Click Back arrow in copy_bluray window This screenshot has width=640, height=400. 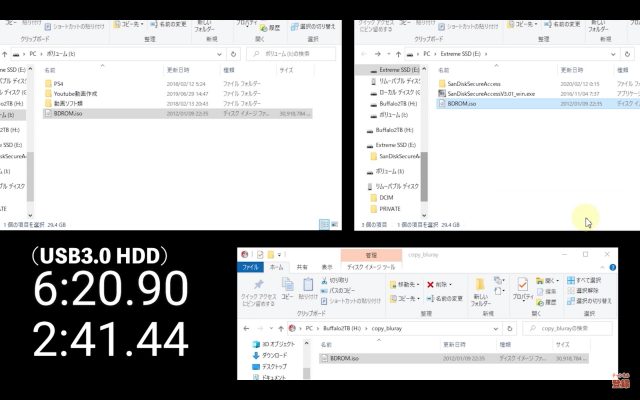click(246, 328)
